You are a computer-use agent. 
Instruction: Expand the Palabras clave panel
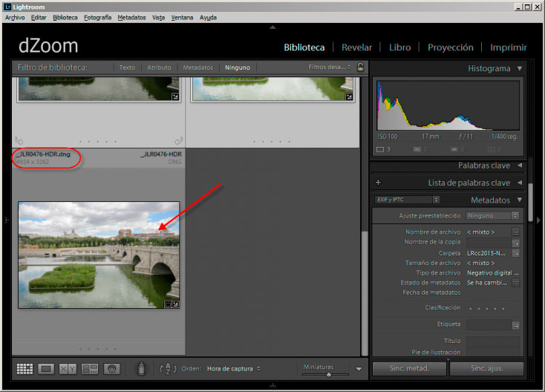point(520,166)
